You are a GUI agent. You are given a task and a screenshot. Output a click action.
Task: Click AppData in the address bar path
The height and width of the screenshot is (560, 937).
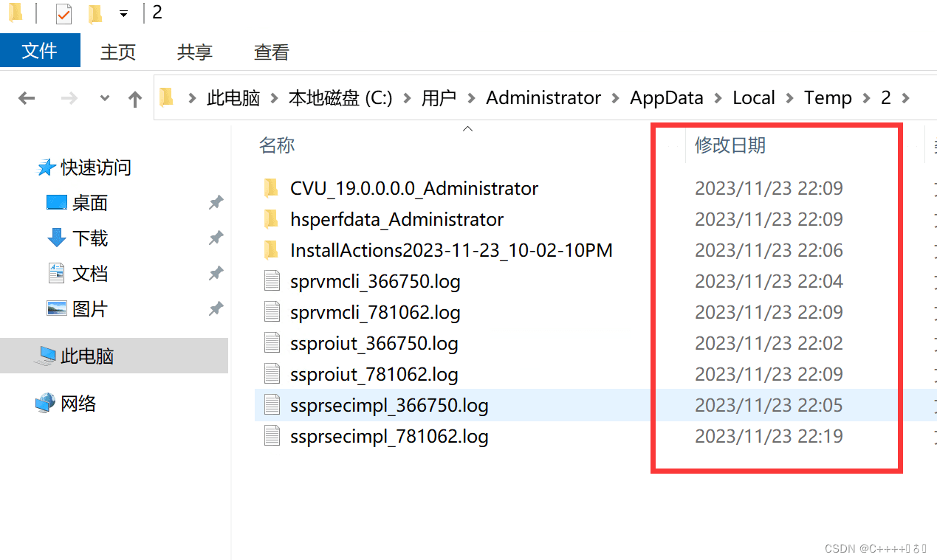(667, 97)
